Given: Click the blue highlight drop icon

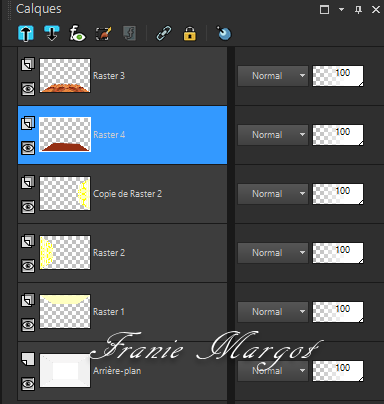Looking at the screenshot, I should click(x=224, y=33).
